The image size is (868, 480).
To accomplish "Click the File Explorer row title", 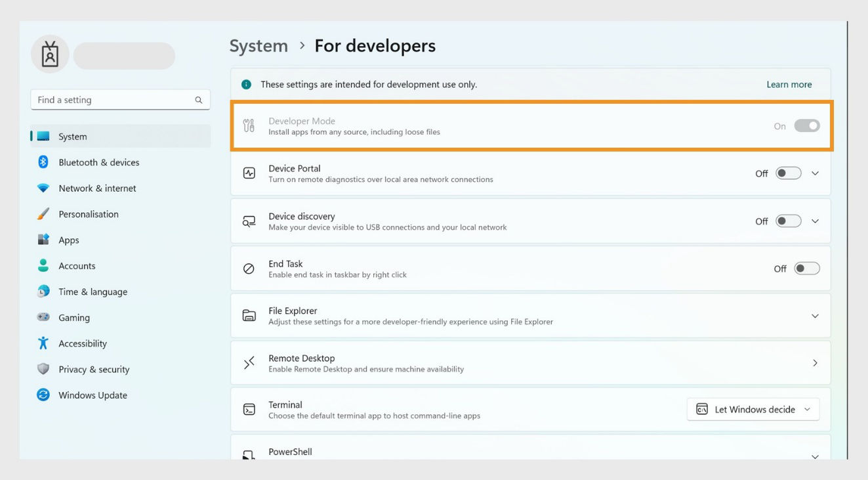I will 293,311.
